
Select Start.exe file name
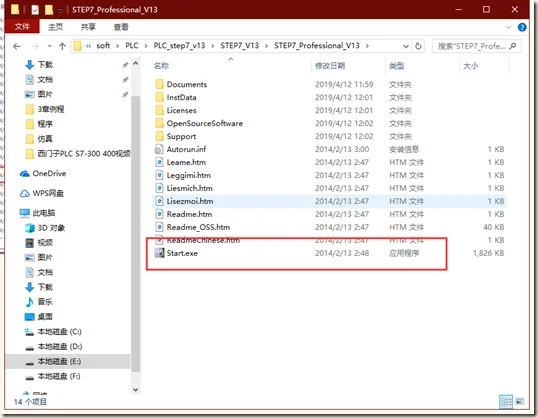click(182, 253)
